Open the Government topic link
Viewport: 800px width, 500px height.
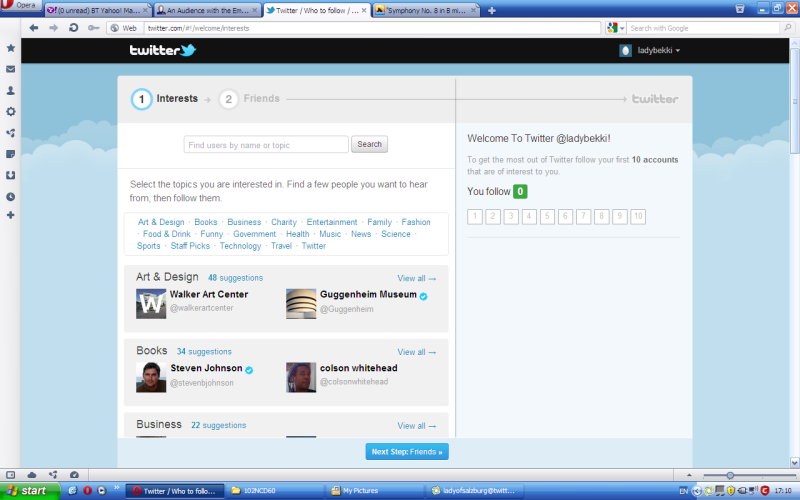point(254,234)
